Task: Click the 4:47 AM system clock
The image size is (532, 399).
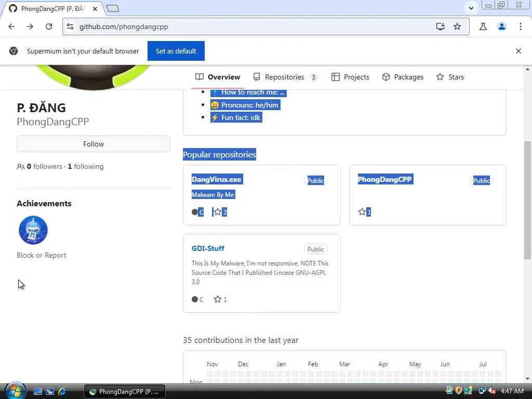Action: tap(512, 391)
